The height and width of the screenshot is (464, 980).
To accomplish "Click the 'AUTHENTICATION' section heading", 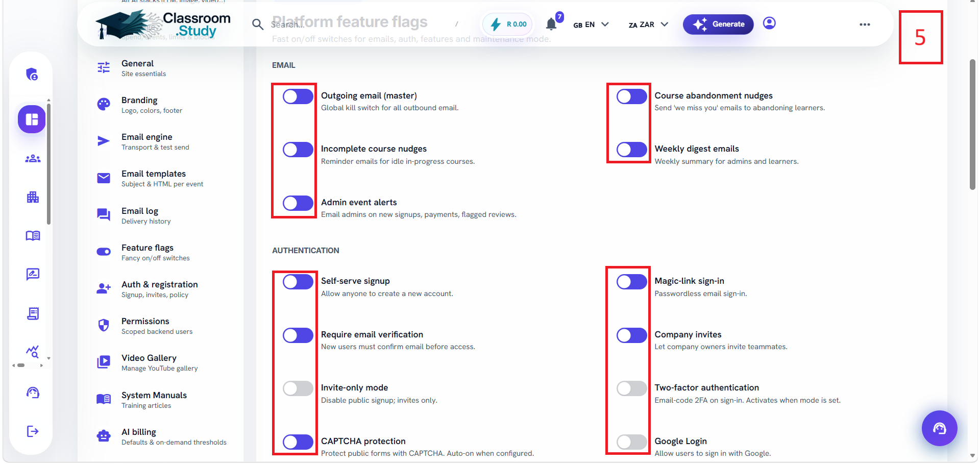I will click(306, 251).
